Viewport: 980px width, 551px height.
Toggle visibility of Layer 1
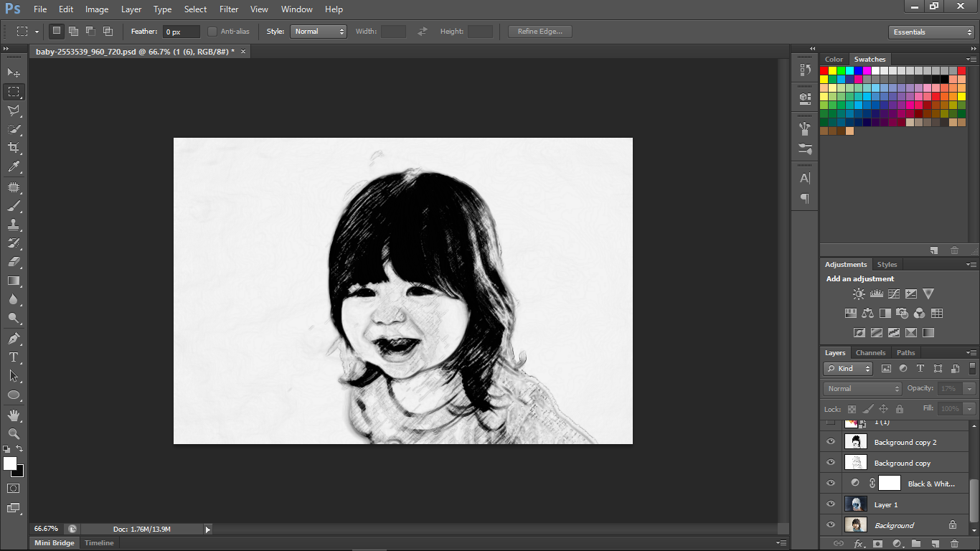[831, 504]
